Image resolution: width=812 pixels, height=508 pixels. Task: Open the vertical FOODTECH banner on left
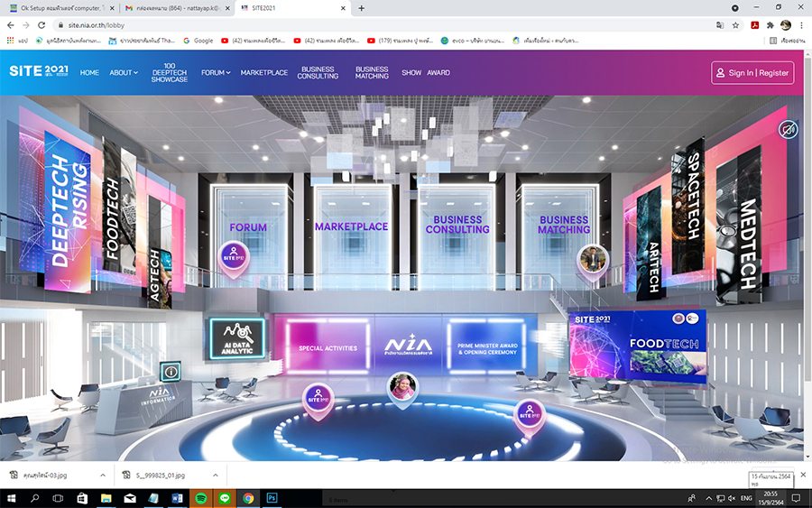pos(118,205)
